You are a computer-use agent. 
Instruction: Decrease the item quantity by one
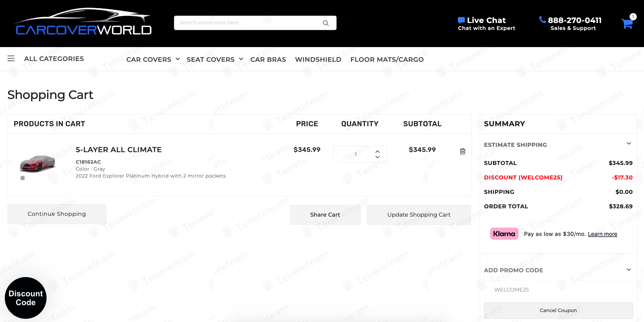[377, 157]
